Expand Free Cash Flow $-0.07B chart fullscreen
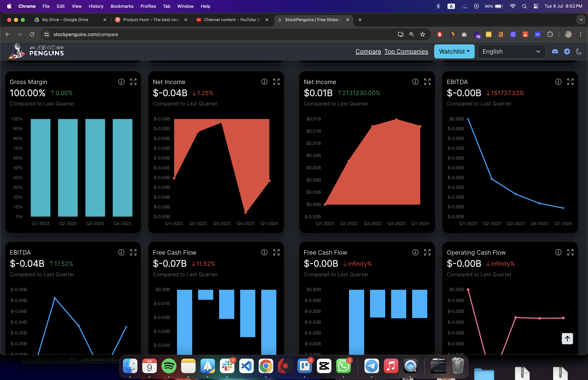Image resolution: width=588 pixels, height=380 pixels. point(276,252)
